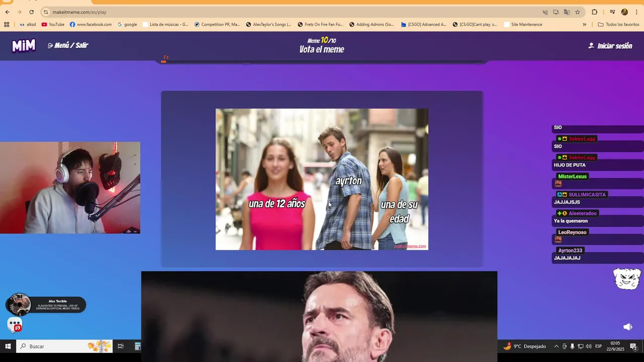Screen dimensions: 644x362
Task: Open the Lista de músicas bookmark
Action: [x=166, y=24]
